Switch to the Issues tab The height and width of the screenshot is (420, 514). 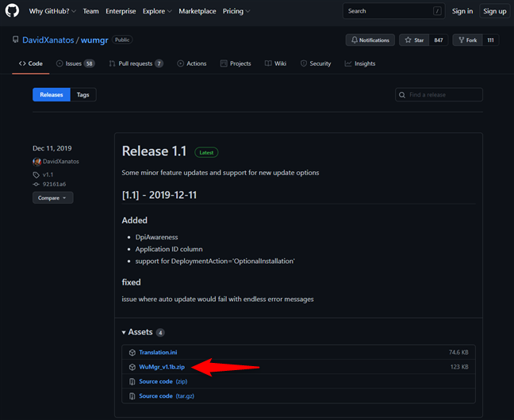[75, 63]
